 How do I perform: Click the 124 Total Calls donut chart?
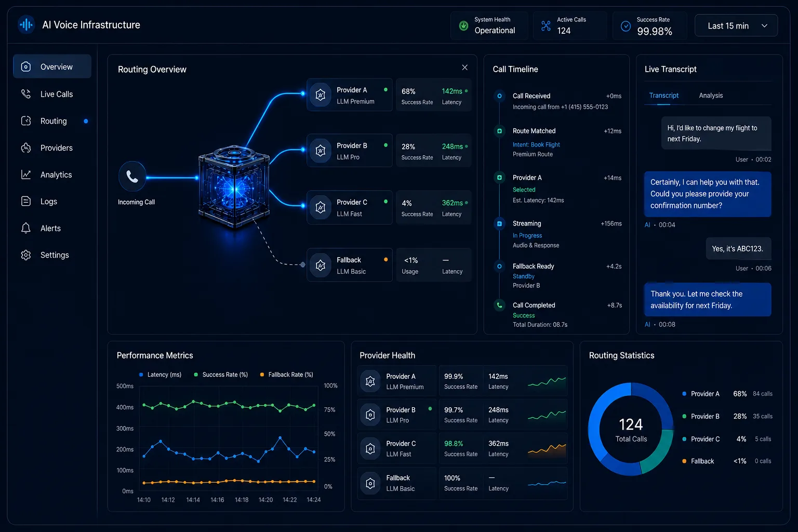(x=631, y=429)
